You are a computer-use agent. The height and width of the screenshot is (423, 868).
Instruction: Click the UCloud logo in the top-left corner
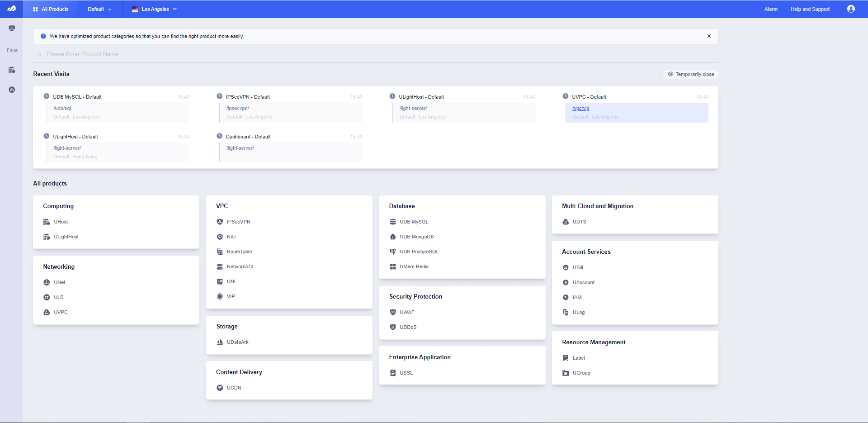11,8
